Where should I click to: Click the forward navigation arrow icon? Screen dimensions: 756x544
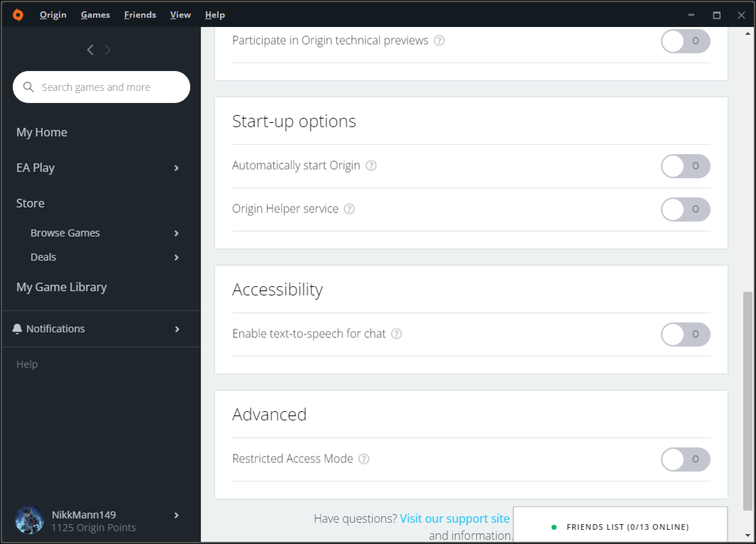108,49
